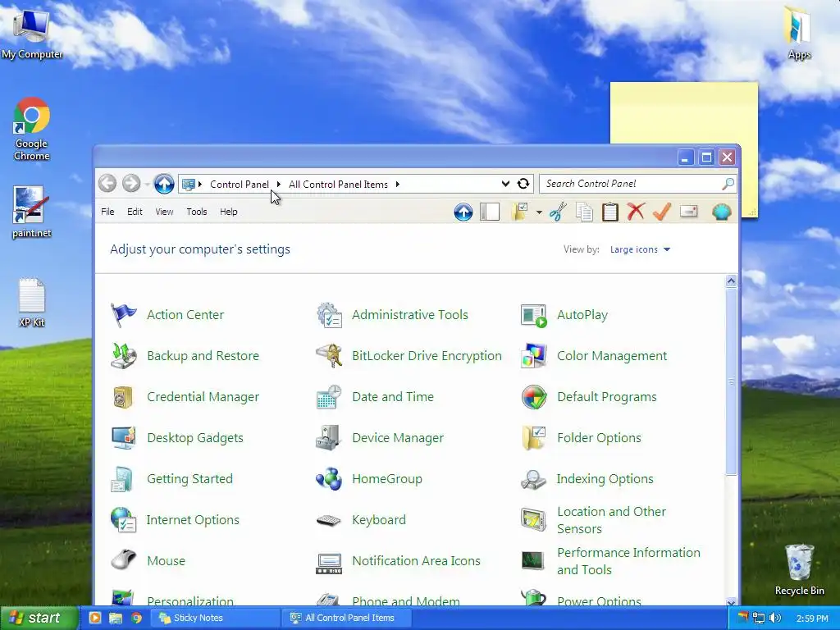Screen dimensions: 840x630
Task: Open the Help menu
Action: 229,212
